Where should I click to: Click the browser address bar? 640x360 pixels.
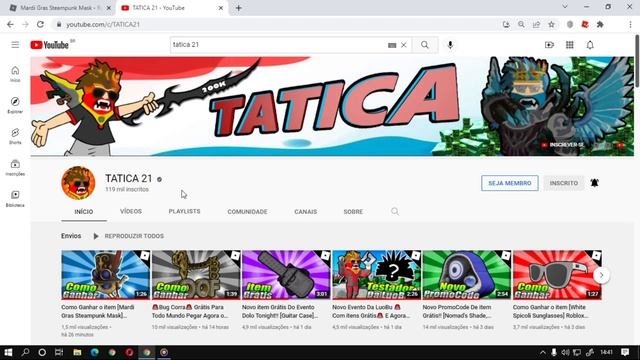point(278,24)
